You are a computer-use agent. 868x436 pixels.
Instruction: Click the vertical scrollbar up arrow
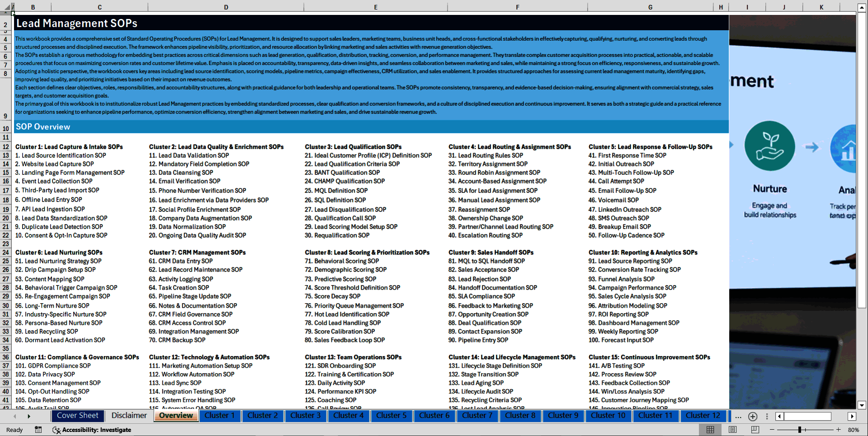coord(862,8)
